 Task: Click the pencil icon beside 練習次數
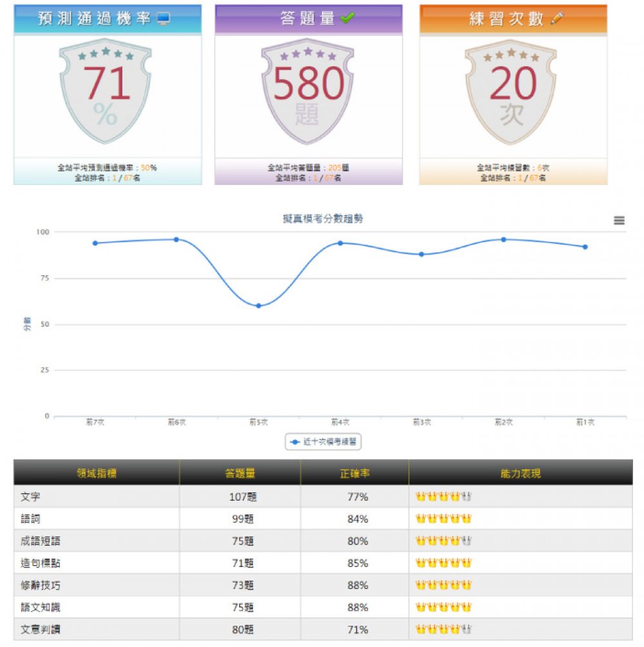tap(557, 19)
